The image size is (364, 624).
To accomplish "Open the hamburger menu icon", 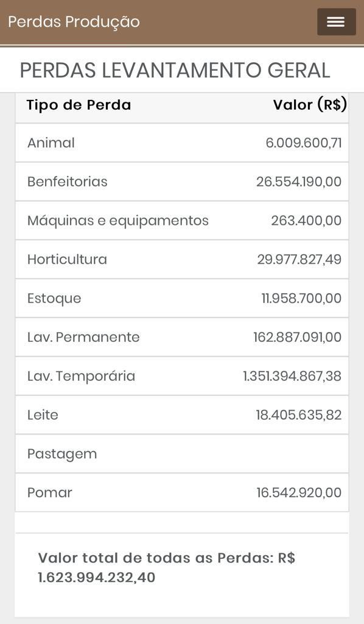I will [336, 22].
